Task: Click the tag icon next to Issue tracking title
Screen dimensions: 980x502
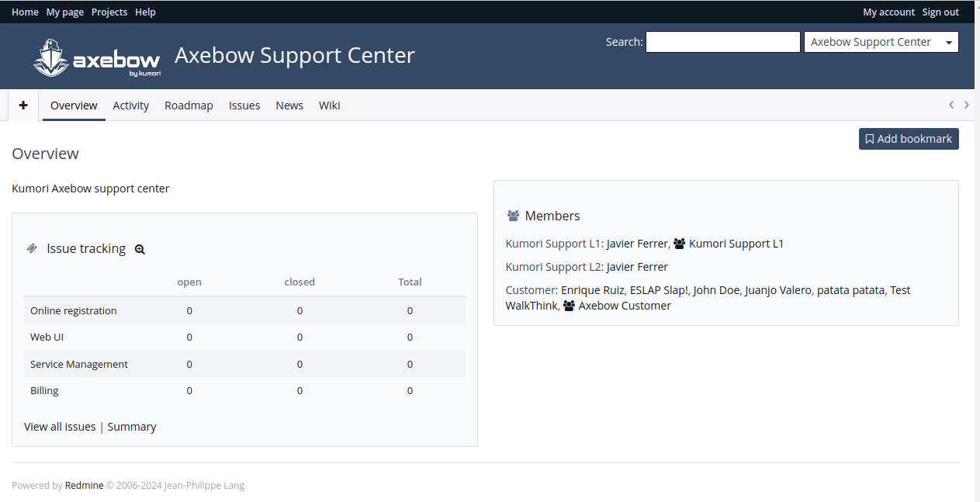Action: 32,248
